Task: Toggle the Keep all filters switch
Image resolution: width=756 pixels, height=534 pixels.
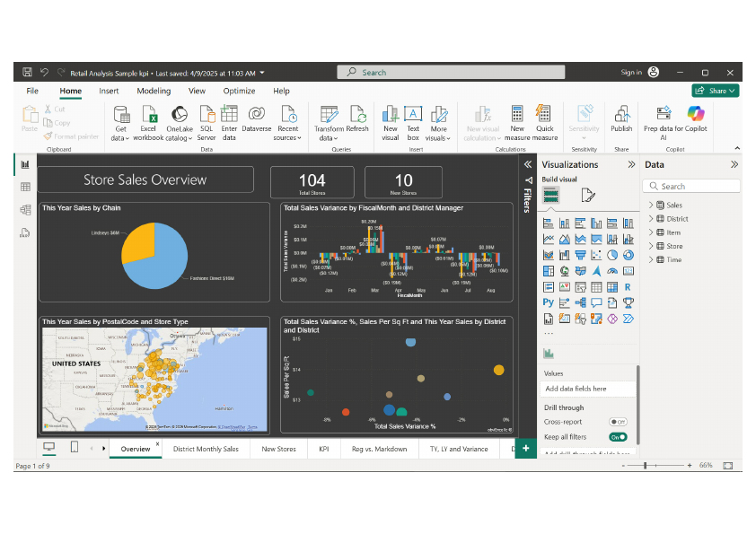Action: coord(618,437)
